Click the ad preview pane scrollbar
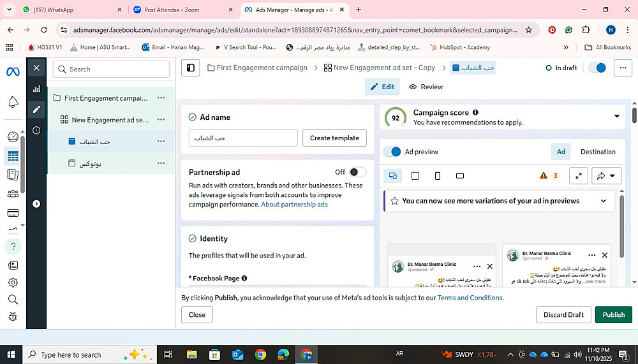This screenshot has width=638, height=364. [x=621, y=226]
